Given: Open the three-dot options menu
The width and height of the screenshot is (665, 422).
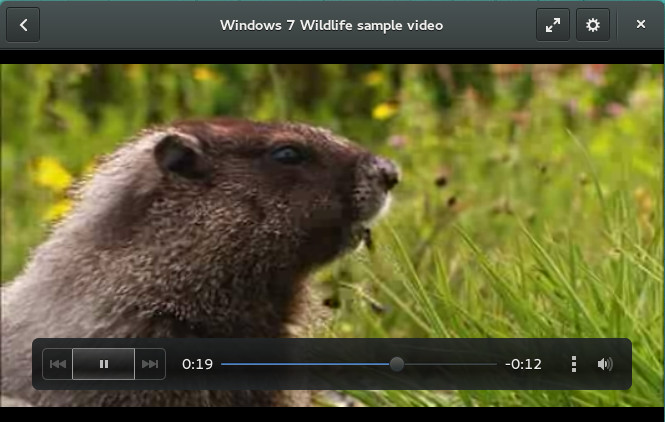Looking at the screenshot, I should click(573, 364).
